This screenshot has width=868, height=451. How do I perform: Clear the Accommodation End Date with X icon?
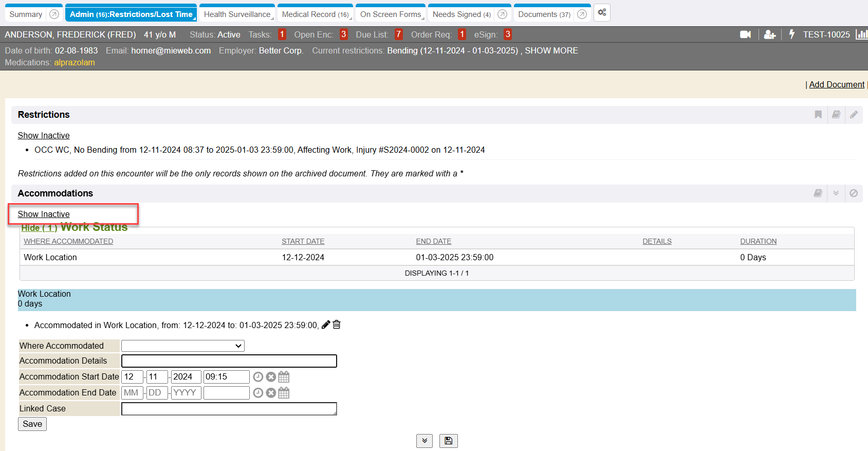[271, 393]
